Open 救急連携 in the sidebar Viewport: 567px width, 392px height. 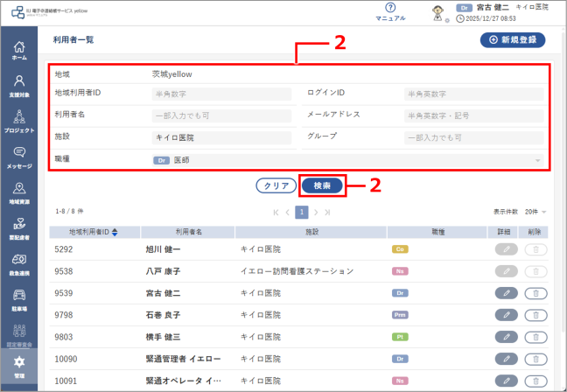tap(19, 263)
